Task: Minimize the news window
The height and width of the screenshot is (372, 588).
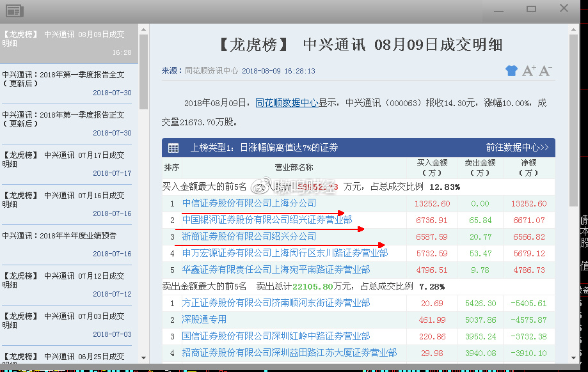Action: click(x=499, y=11)
